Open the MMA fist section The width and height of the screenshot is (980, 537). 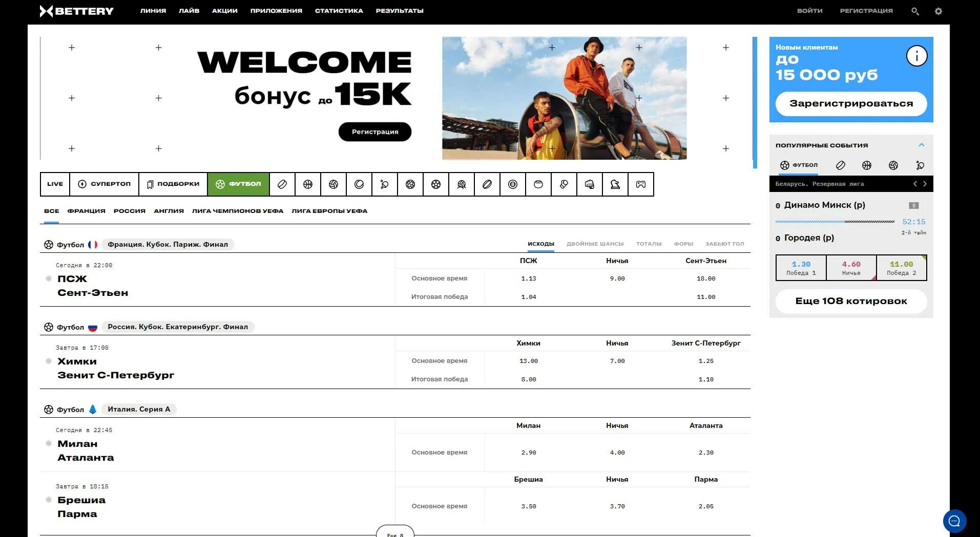point(590,184)
